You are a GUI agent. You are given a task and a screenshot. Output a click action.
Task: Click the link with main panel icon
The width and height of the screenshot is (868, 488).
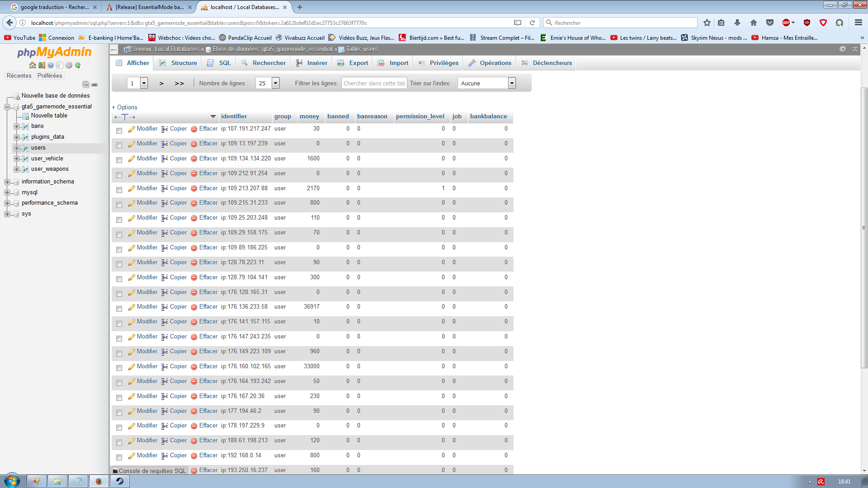tap(94, 84)
